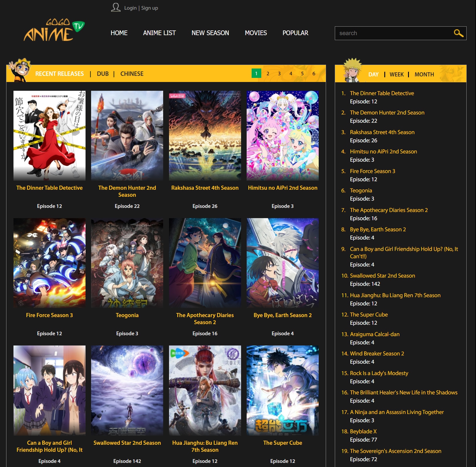
Task: Open the MOVIES menu item
Action: (x=256, y=33)
